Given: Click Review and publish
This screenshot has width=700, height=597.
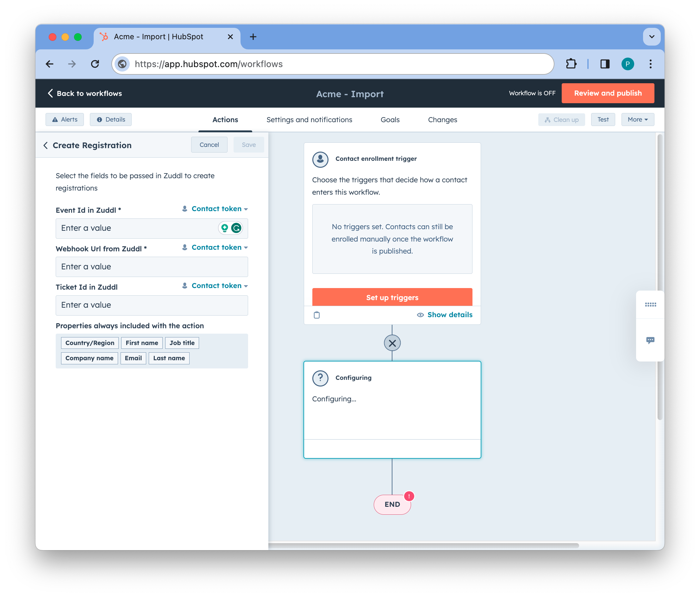Looking at the screenshot, I should point(608,93).
